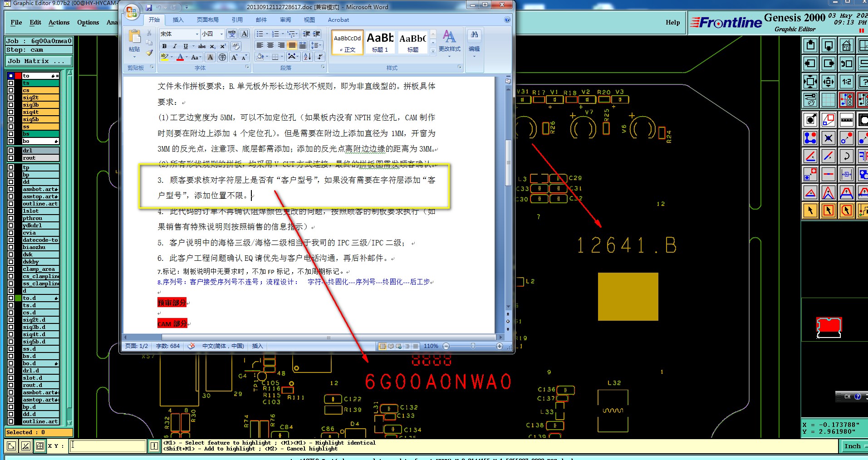This screenshot has width=868, height=460.
Task: Open the 插入 ribbon tab
Action: (x=178, y=20)
